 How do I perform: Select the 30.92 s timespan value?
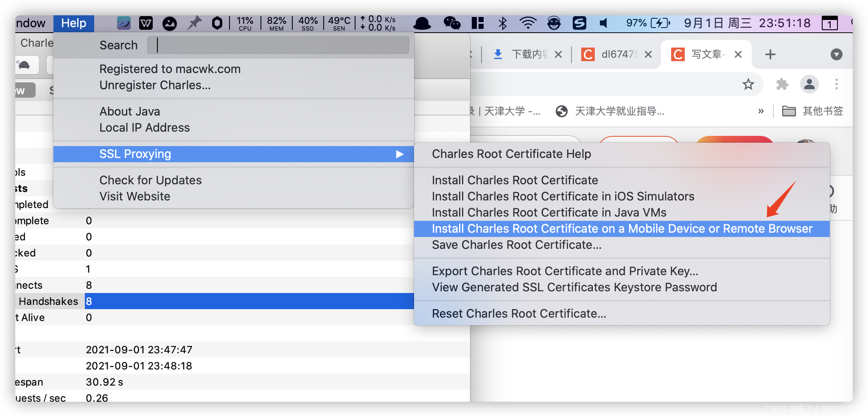pyautogui.click(x=104, y=382)
